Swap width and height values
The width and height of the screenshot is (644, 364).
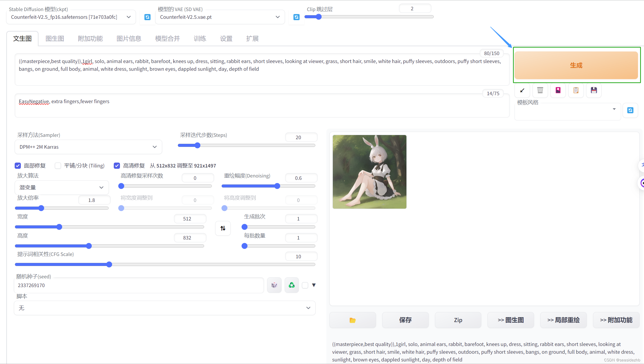(x=223, y=228)
